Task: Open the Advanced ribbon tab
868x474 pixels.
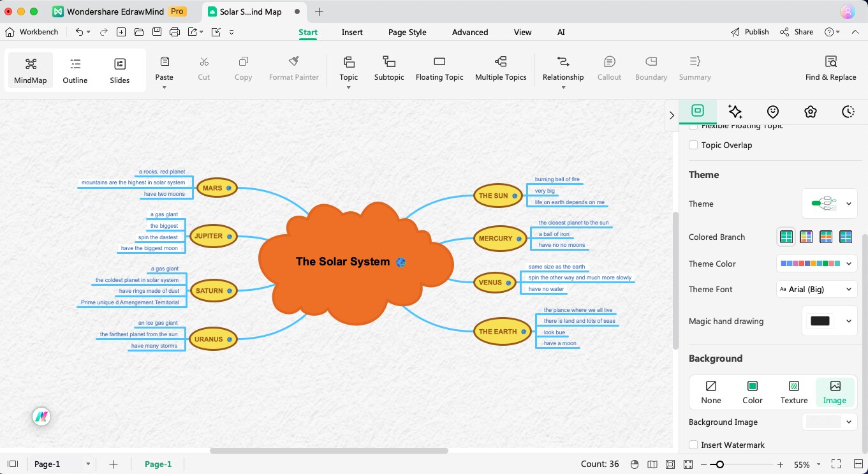Action: [470, 32]
